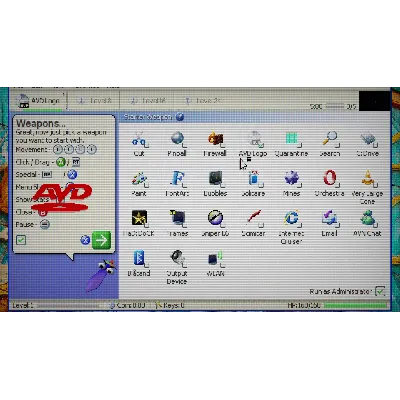Pick the Output Device weapon
Image resolution: width=400 pixels, height=400 pixels.
click(177, 259)
